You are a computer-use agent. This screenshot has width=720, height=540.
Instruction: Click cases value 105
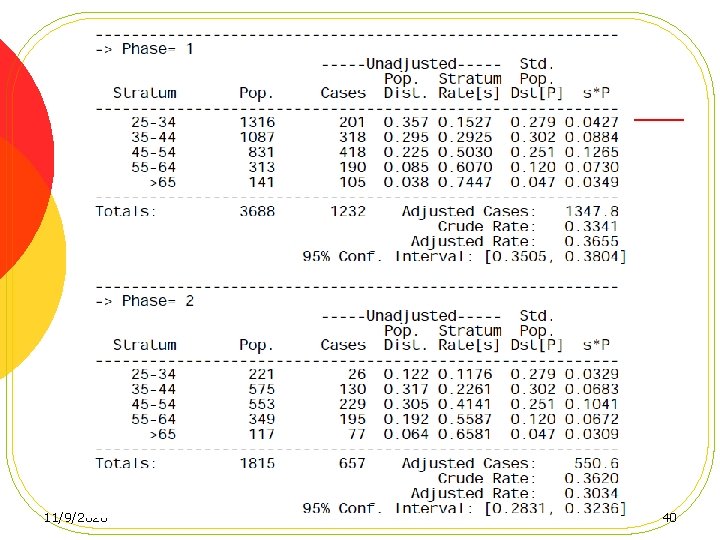(352, 182)
